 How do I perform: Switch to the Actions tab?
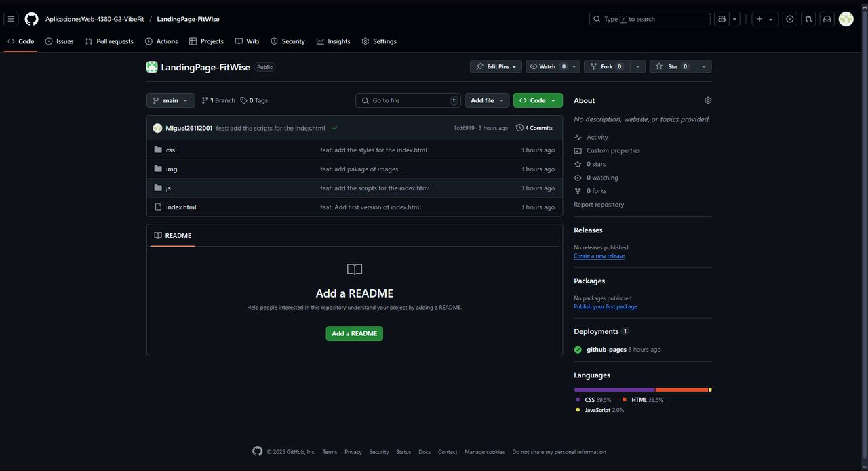point(161,41)
